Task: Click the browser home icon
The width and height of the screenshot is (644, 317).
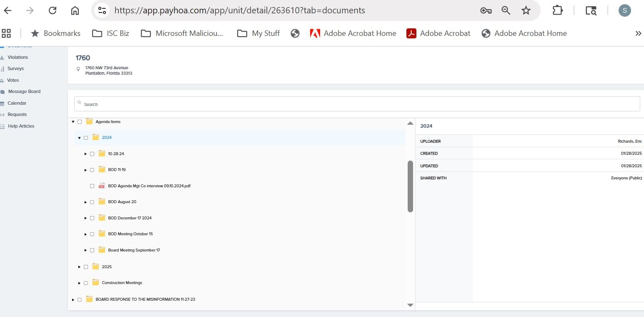Action: click(x=75, y=10)
